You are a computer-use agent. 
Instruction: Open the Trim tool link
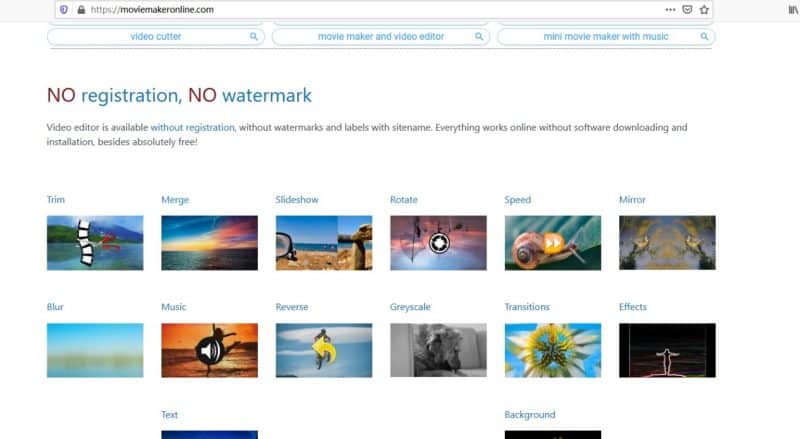(x=56, y=200)
